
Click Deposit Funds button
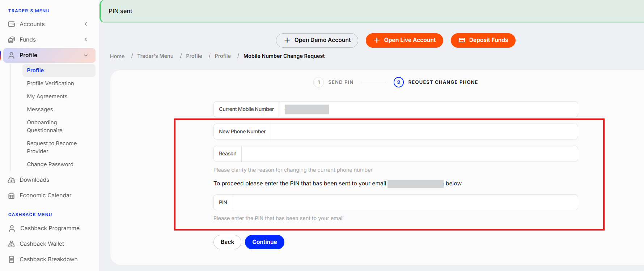(x=483, y=40)
